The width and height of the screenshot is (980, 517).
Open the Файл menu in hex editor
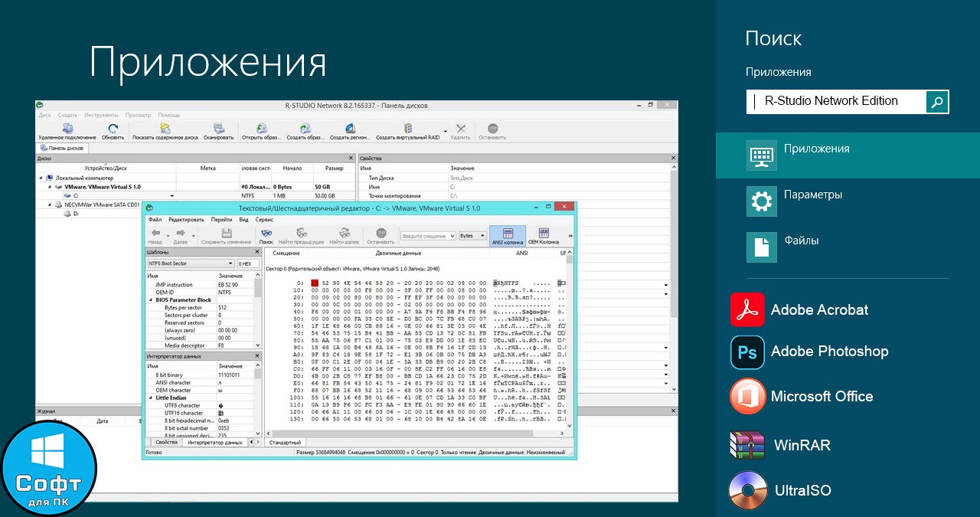point(155,219)
